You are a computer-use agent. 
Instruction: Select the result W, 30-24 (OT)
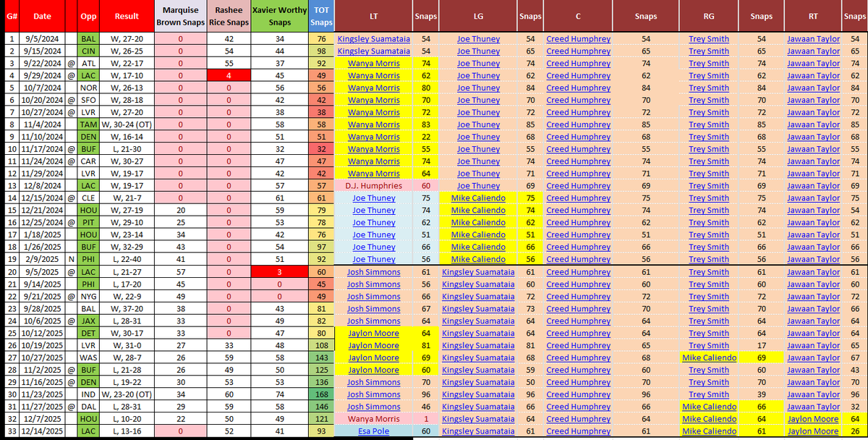(127, 124)
